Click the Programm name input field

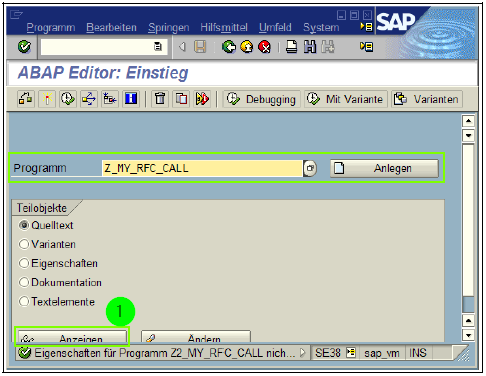click(202, 168)
